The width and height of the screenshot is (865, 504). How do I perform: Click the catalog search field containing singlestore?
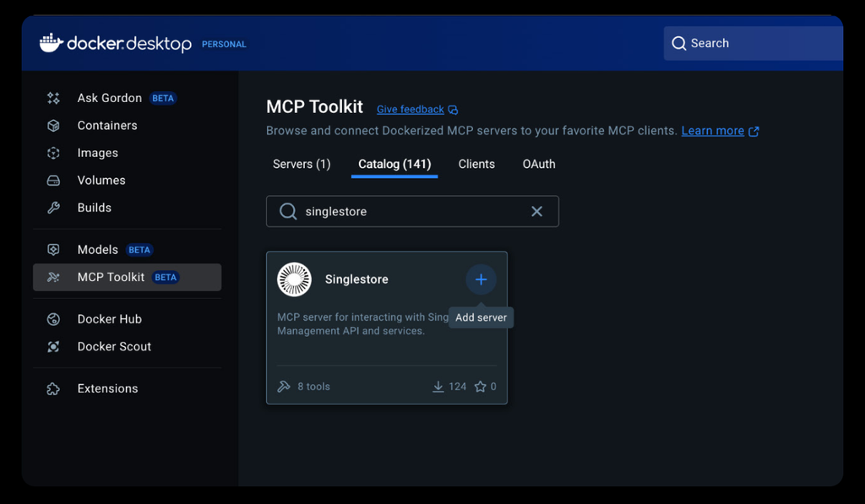(x=412, y=211)
